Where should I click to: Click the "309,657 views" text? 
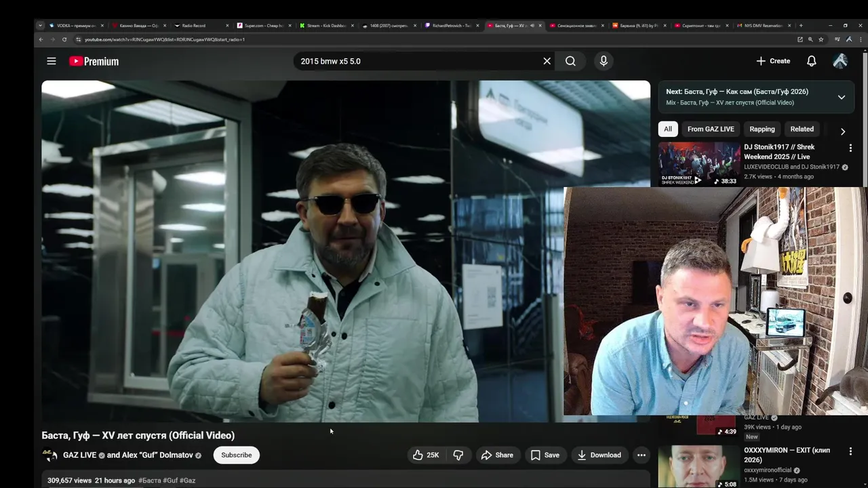pyautogui.click(x=69, y=481)
